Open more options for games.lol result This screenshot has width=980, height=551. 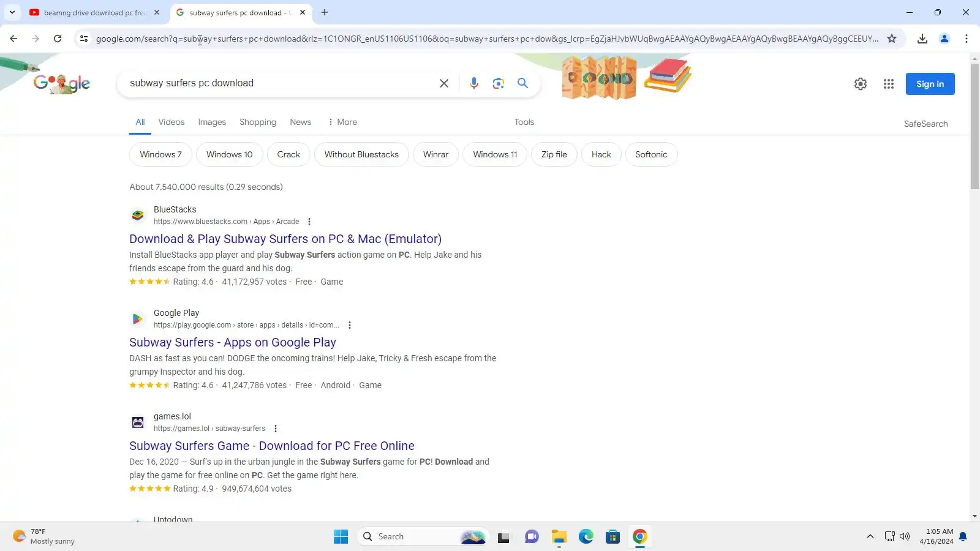tap(276, 429)
